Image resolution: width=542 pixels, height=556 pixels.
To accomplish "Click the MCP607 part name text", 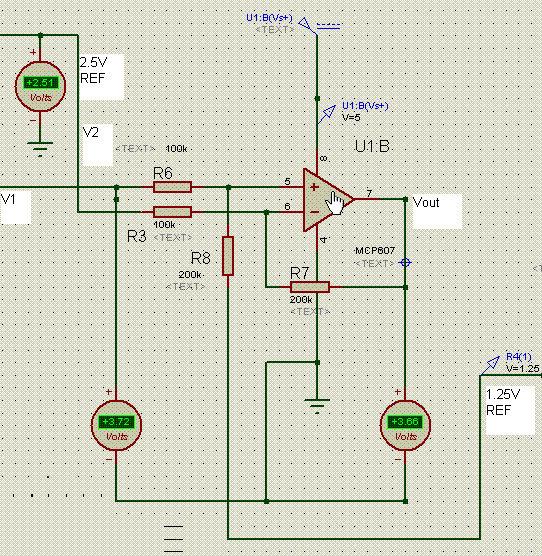I will point(375,251).
